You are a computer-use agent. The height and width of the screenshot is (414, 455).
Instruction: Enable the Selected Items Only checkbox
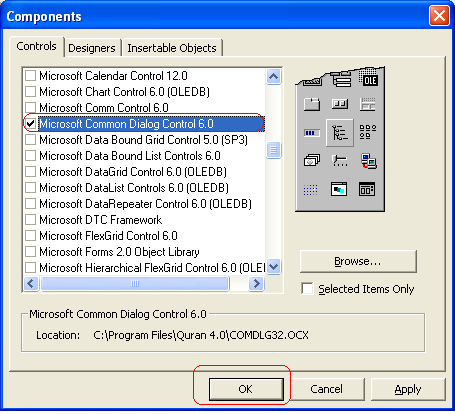coord(307,289)
